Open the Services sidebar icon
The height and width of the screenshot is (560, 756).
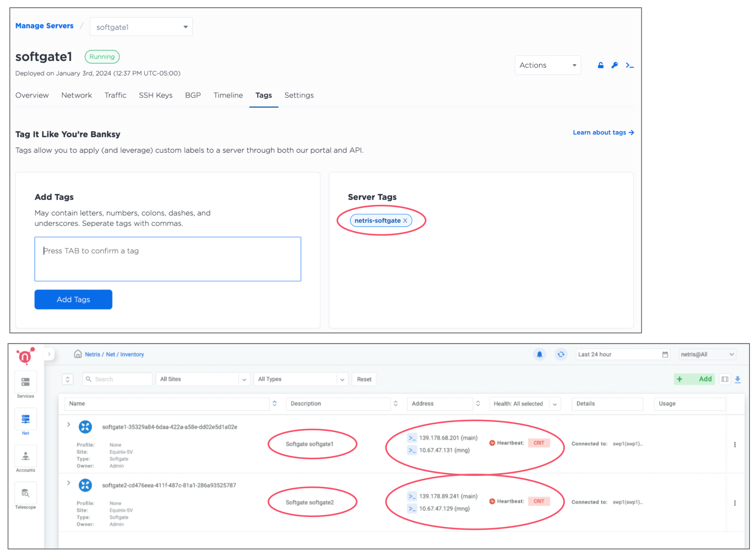[25, 382]
